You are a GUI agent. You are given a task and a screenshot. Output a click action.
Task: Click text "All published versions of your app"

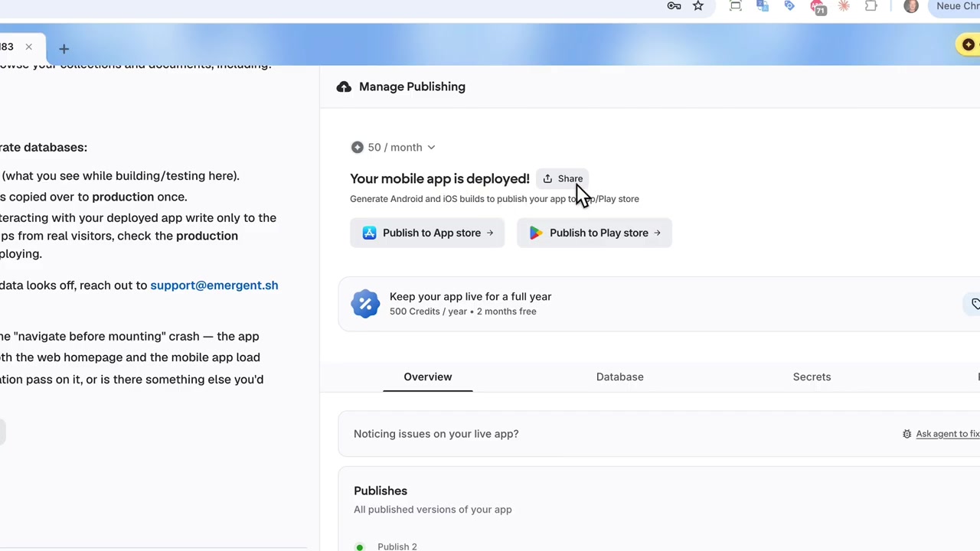click(433, 510)
